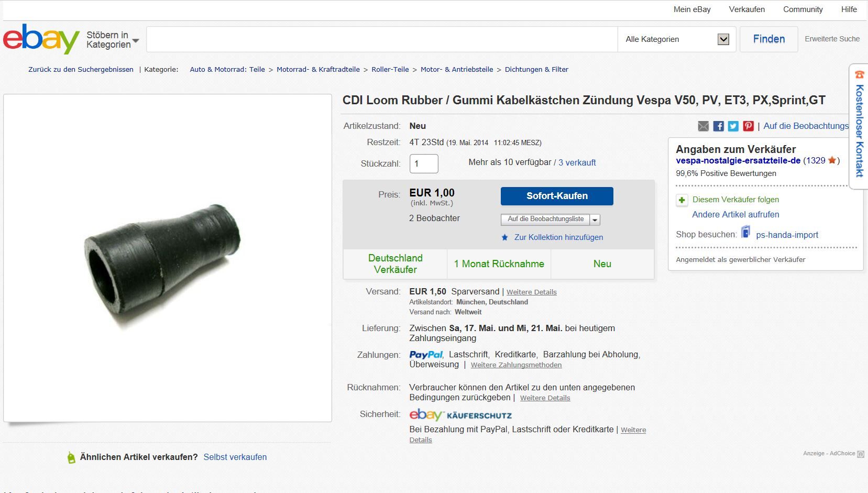The height and width of the screenshot is (493, 868).
Task: Share listing on Twitter icon
Action: [x=733, y=126]
